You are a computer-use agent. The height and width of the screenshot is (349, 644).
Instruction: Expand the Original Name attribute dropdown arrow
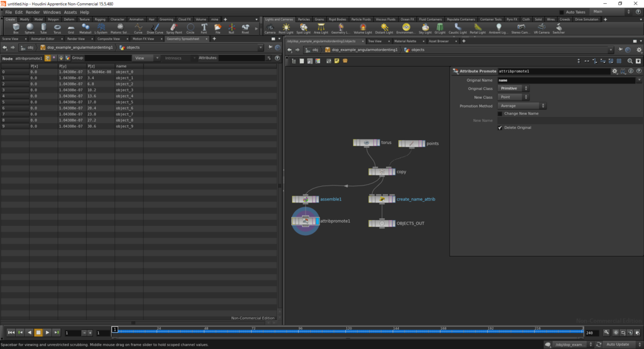coord(639,80)
